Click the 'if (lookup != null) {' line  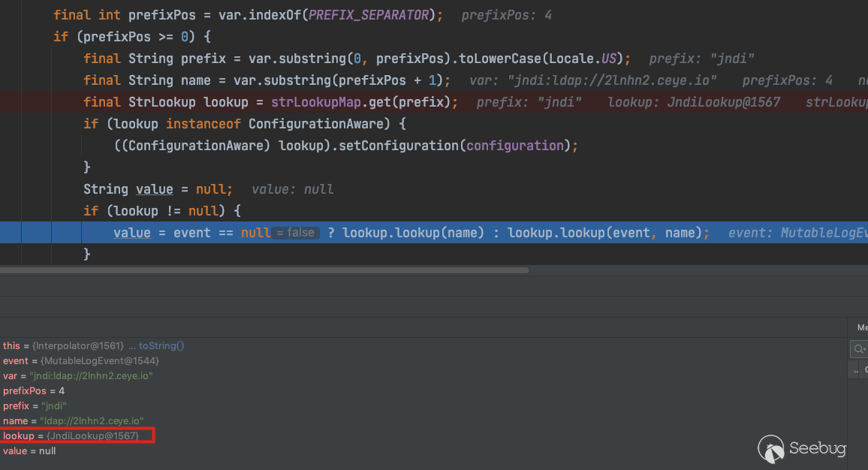click(162, 211)
